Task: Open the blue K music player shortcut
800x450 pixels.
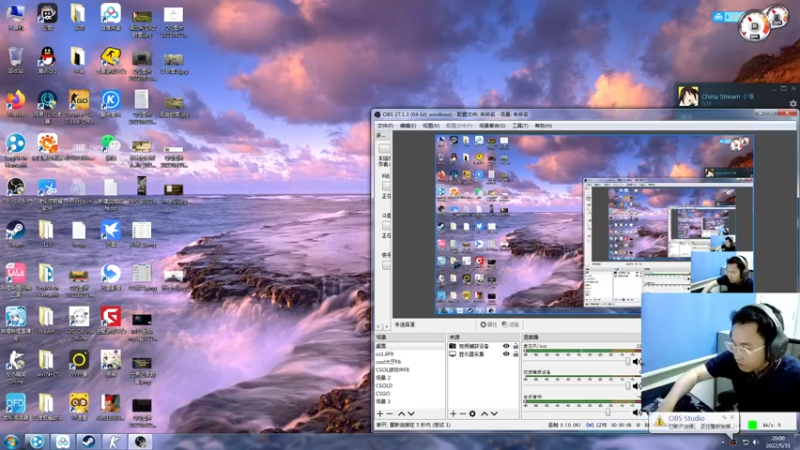Action: [111, 104]
